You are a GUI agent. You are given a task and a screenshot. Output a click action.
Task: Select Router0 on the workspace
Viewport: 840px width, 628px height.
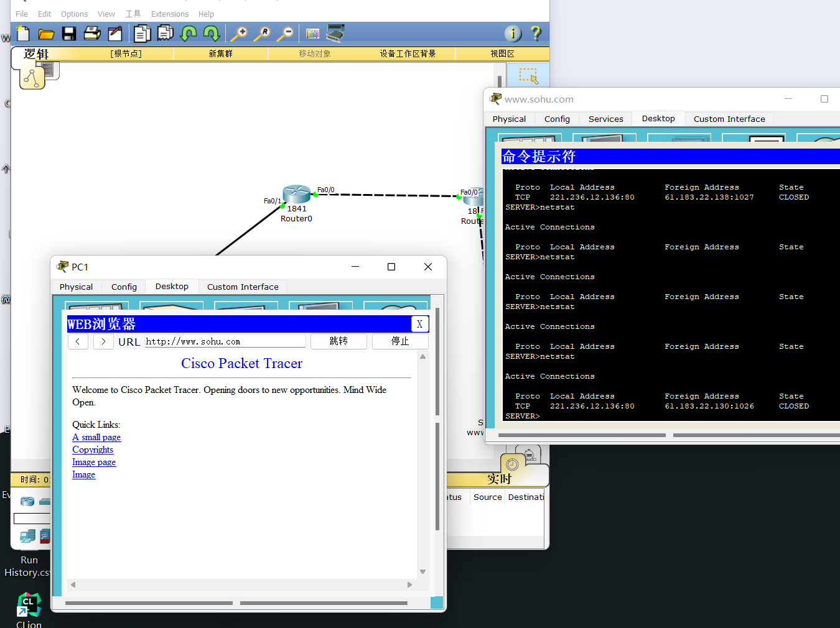[x=296, y=195]
